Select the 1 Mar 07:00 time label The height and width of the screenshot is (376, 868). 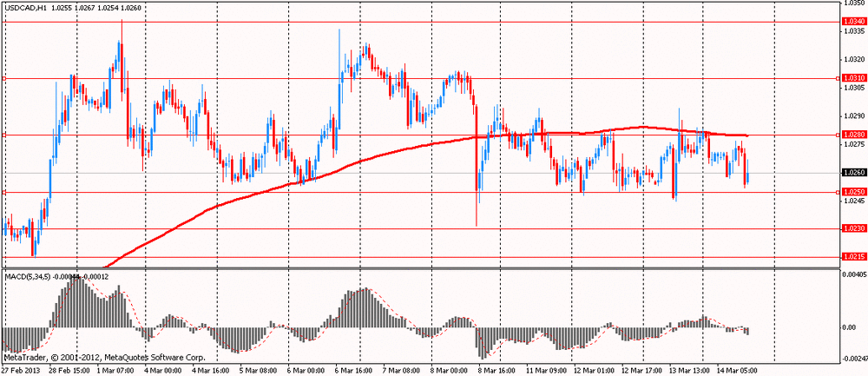click(115, 370)
